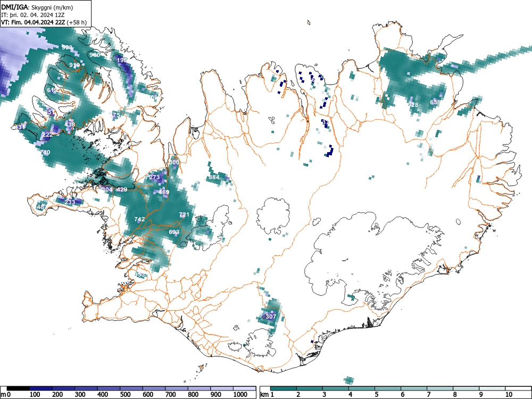Select the 658 visibility value
The image size is (532, 399).
(435, 102)
